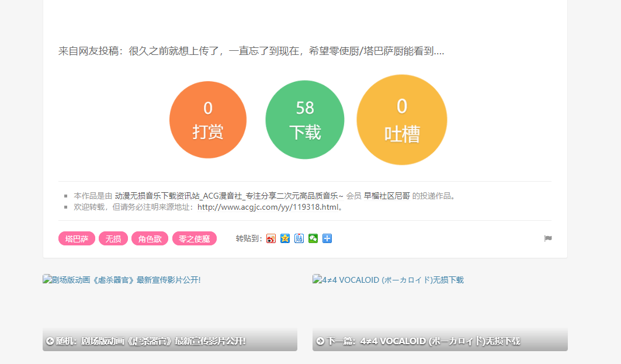Click the orange 打赏 reward circle
This screenshot has height=364, width=621.
208,119
